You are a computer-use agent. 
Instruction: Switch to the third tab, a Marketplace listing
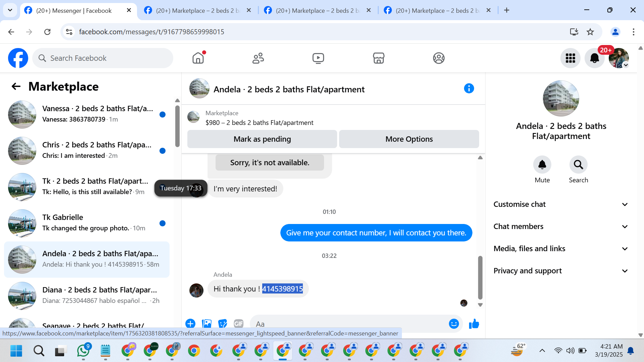[318, 10]
